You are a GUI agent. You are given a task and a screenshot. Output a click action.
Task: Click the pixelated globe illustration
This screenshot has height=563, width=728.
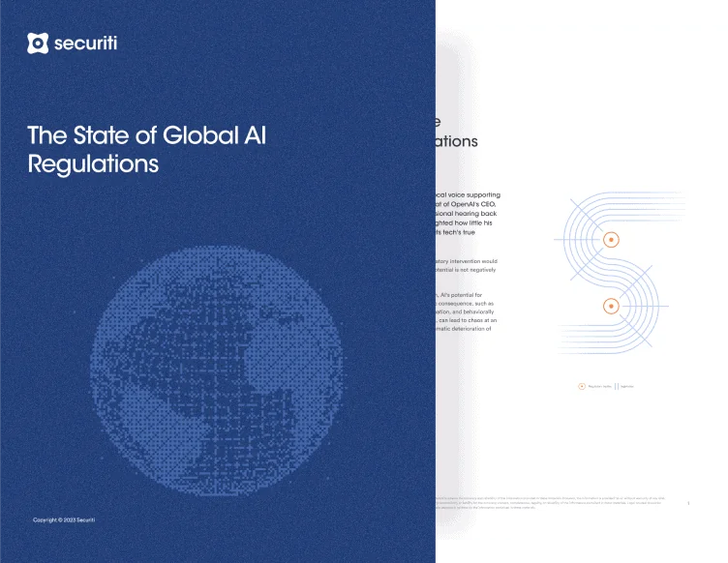[217, 371]
